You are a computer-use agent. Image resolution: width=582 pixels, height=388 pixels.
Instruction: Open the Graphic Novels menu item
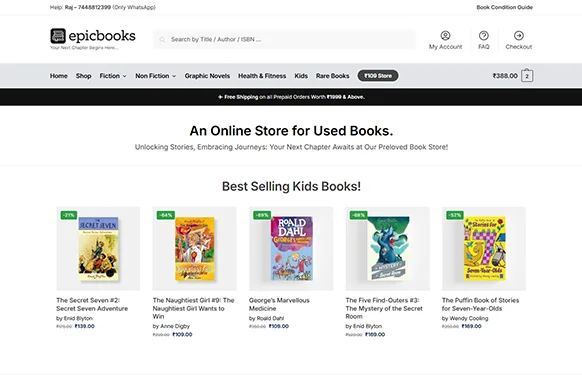pos(207,76)
